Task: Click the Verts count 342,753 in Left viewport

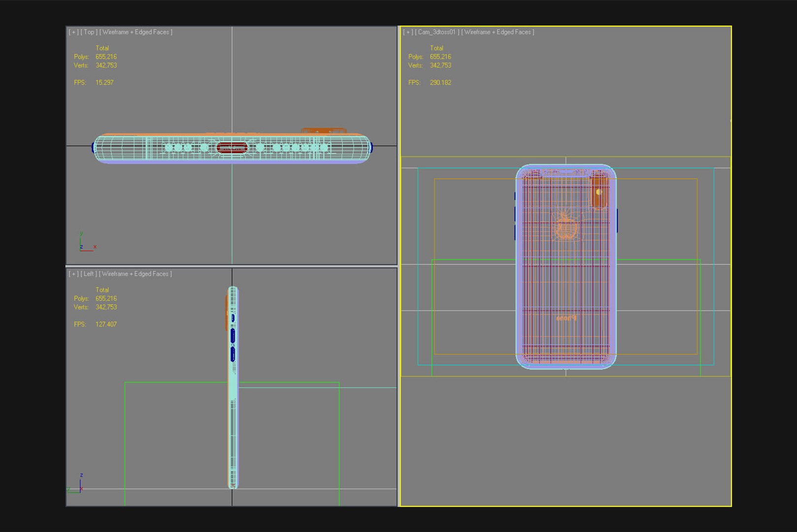Action: click(x=106, y=307)
